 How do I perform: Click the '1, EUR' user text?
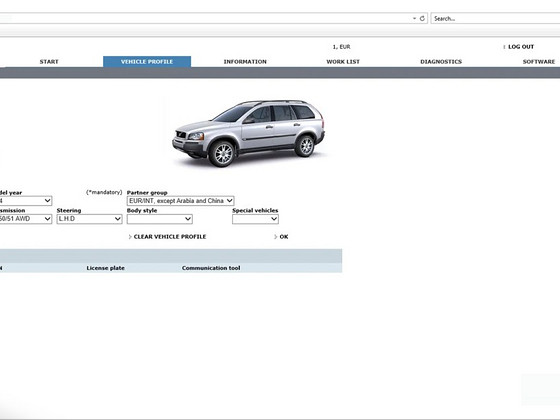341,47
